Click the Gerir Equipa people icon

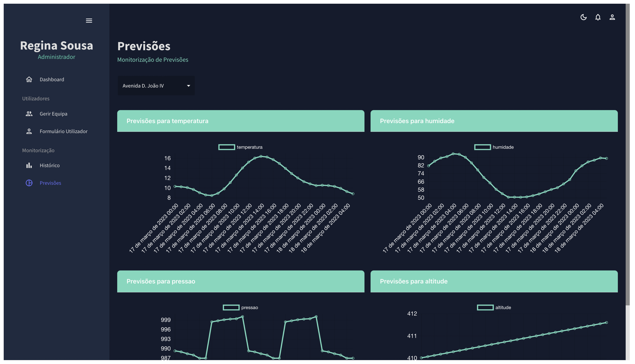click(x=29, y=114)
